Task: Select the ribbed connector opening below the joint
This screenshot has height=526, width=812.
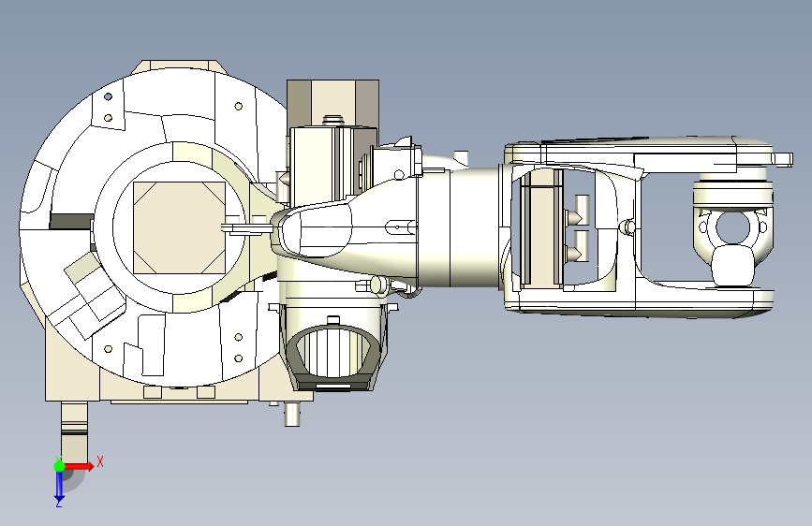Action: tap(334, 354)
